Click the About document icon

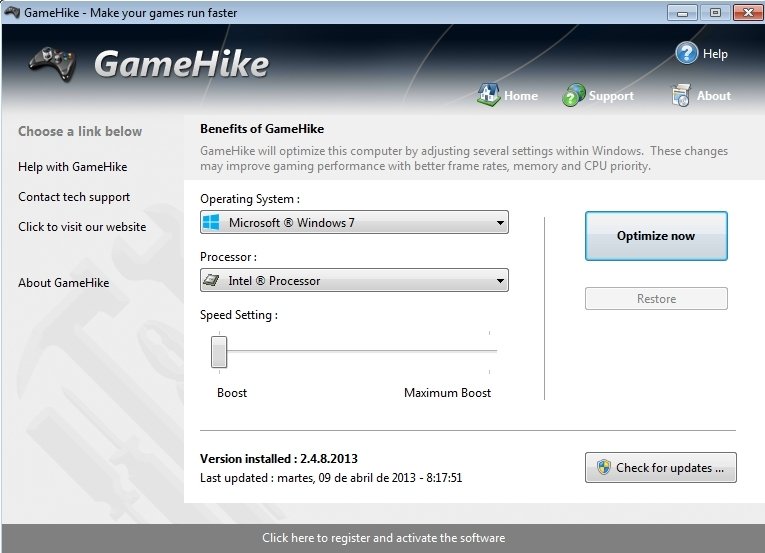[681, 95]
